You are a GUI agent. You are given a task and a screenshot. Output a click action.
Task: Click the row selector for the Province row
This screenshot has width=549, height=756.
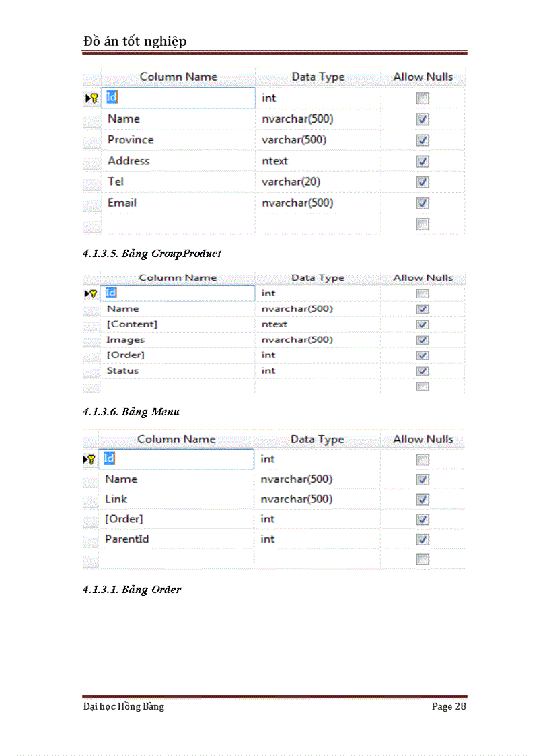point(92,140)
